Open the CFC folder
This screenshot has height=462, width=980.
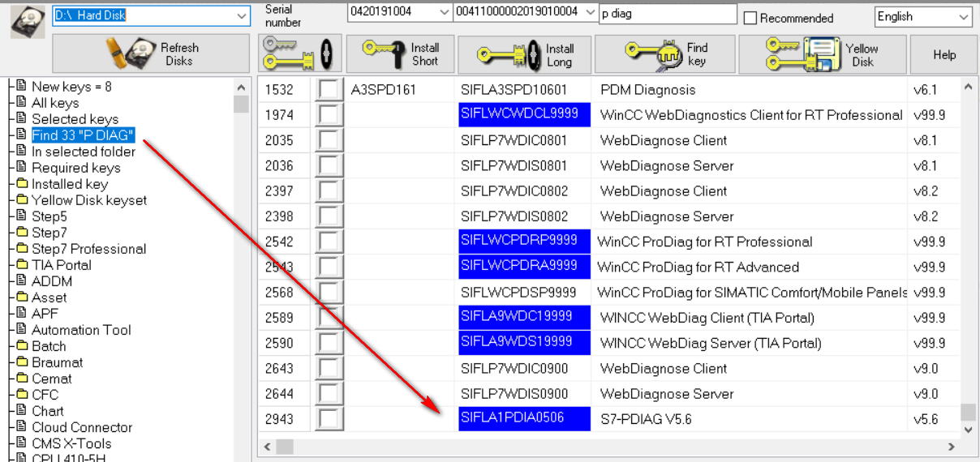coord(45,395)
